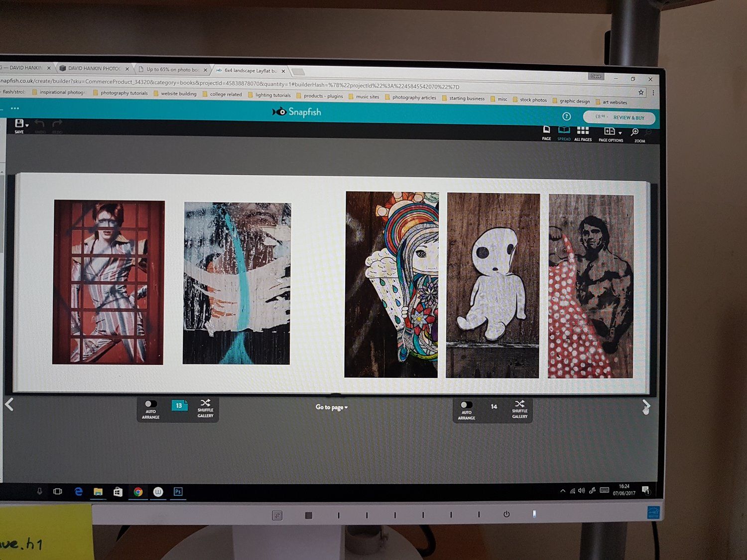Select the muscleman polka dot photo
This screenshot has width=747, height=560.
point(591,286)
